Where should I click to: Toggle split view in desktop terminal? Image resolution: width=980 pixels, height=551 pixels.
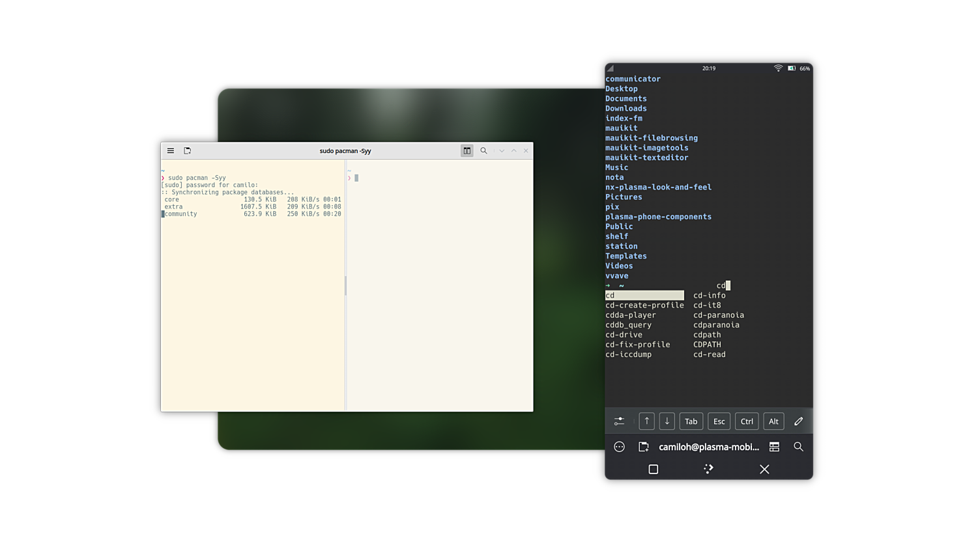(467, 150)
